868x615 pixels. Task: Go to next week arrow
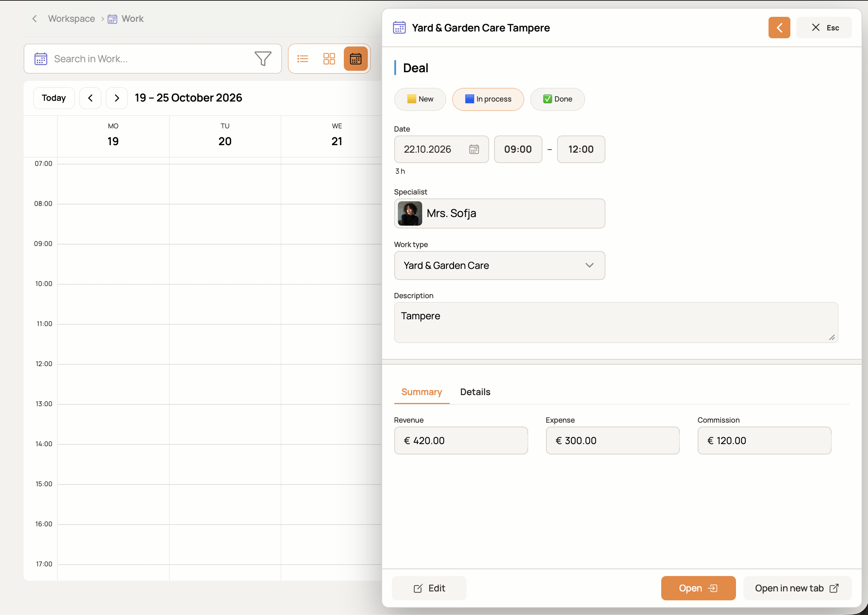pos(117,98)
